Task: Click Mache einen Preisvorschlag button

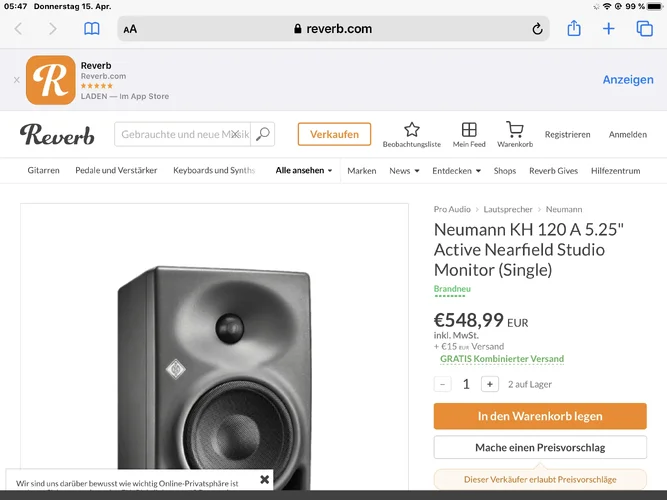Action: click(540, 447)
